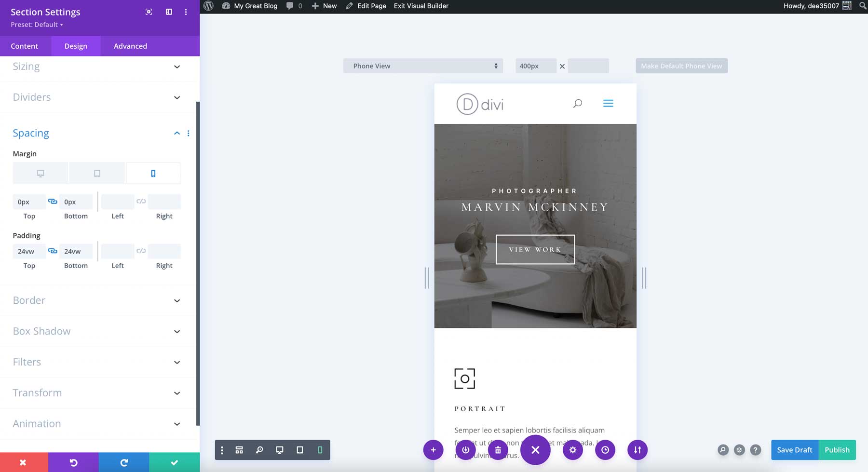The width and height of the screenshot is (868, 472).
Task: Switch to tablet preview mode
Action: pos(300,450)
